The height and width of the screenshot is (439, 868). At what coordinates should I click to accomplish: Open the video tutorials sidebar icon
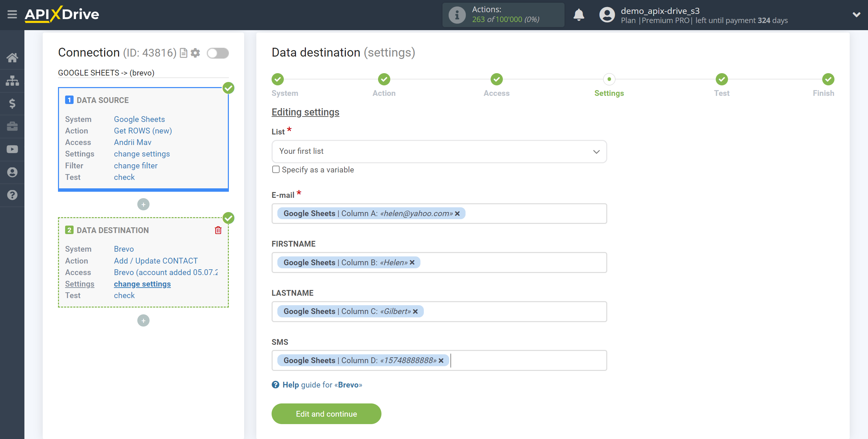[12, 149]
